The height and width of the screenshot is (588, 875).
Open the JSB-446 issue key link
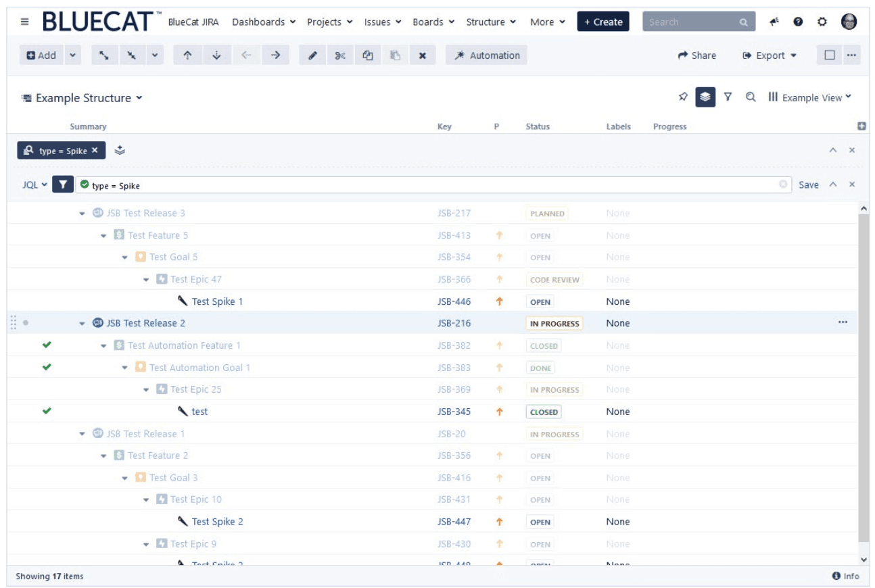[x=454, y=301]
